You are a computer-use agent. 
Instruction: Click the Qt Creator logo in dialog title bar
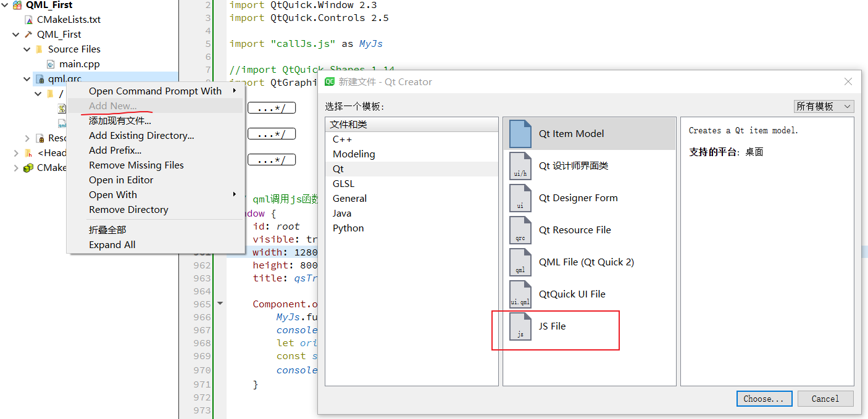pyautogui.click(x=330, y=81)
